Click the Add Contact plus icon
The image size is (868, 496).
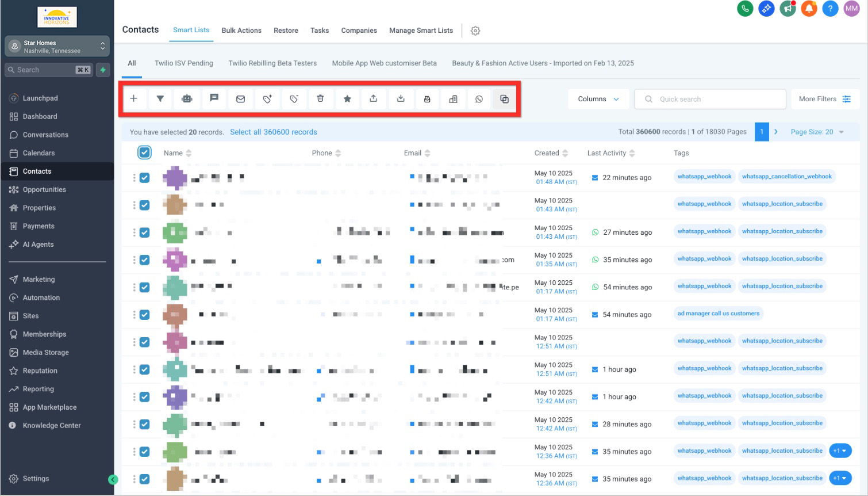133,98
